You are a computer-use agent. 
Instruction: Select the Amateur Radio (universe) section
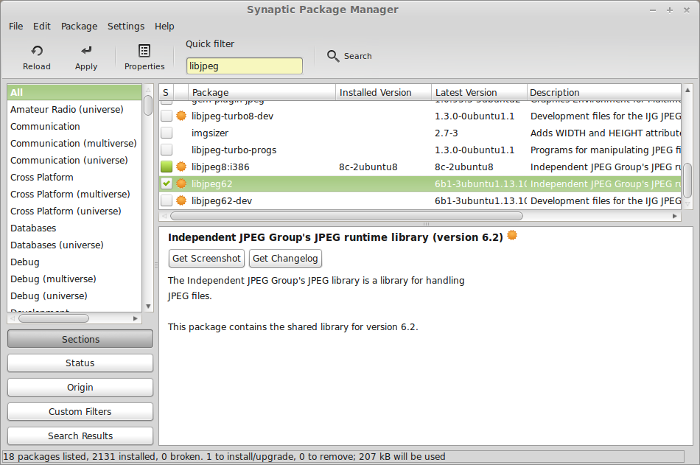pos(74,109)
